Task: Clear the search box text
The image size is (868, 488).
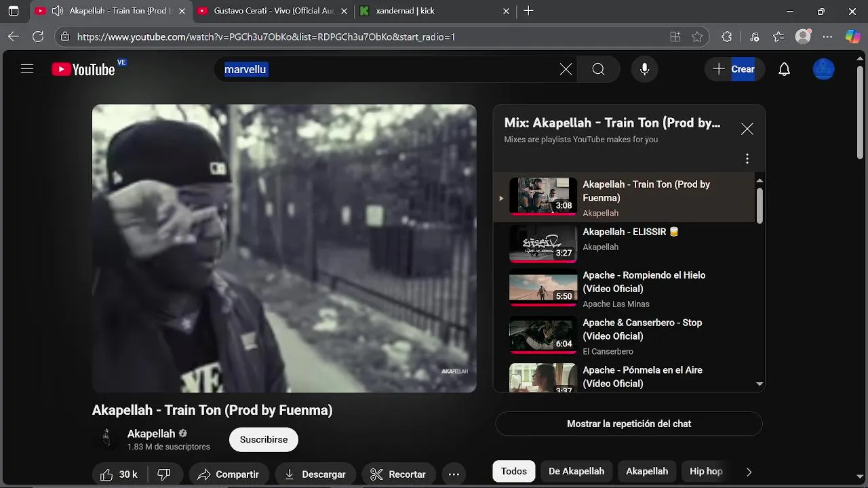Action: tap(566, 69)
